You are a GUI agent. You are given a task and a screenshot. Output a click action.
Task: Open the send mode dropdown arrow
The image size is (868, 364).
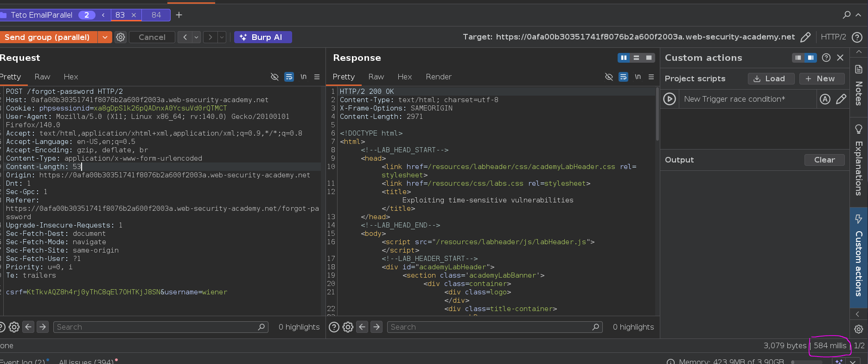tap(105, 37)
